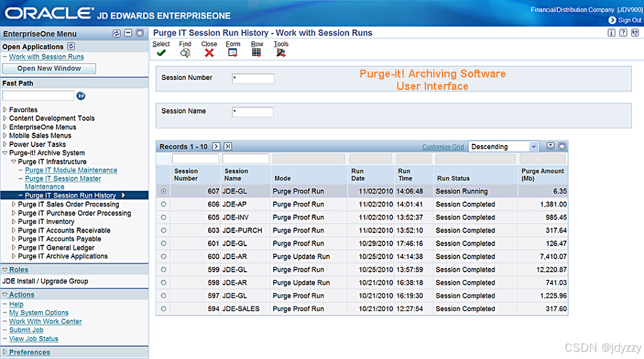The image size is (644, 359).
Task: Click the Session Name input field
Action: [253, 112]
